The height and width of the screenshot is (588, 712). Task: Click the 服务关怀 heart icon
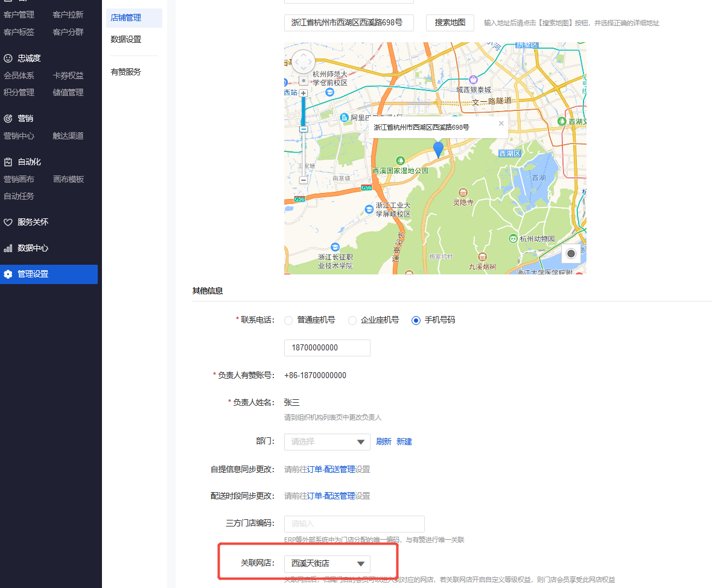[x=8, y=223]
